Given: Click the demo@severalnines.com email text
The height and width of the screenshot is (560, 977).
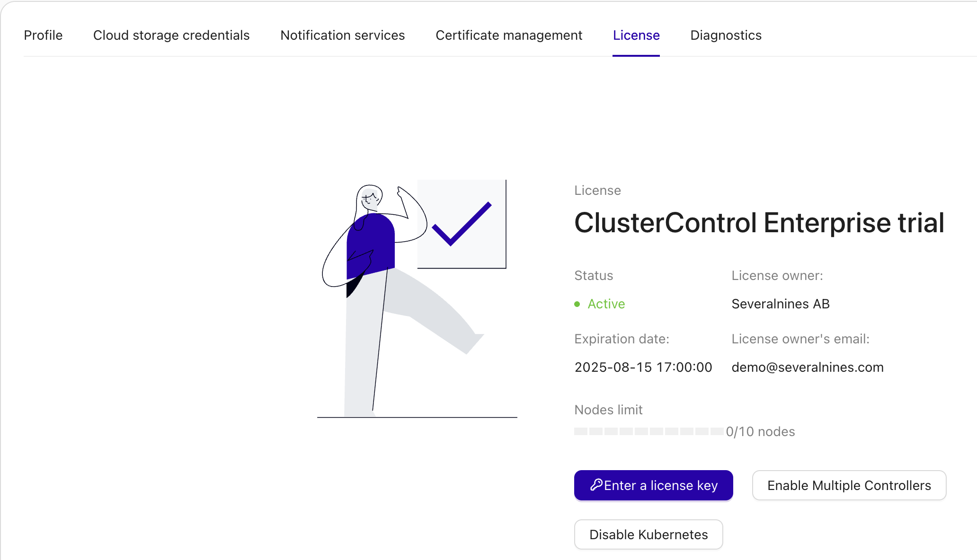Looking at the screenshot, I should click(808, 367).
